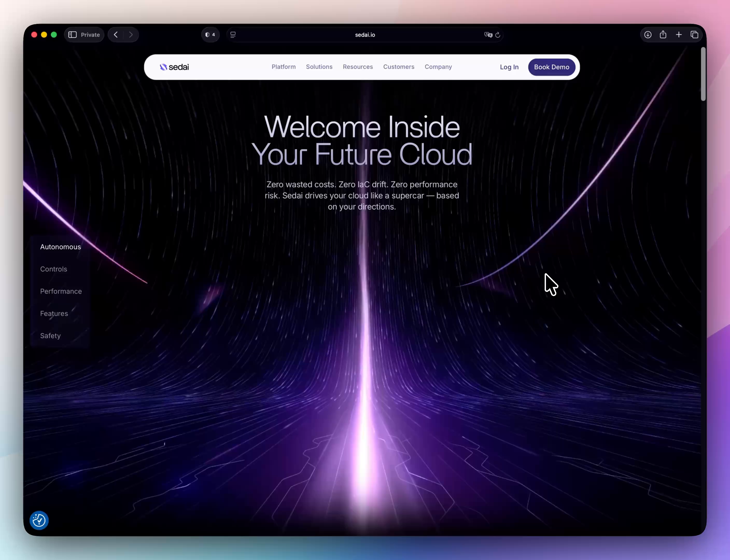Click the sedai.io address bar

[x=365, y=35]
